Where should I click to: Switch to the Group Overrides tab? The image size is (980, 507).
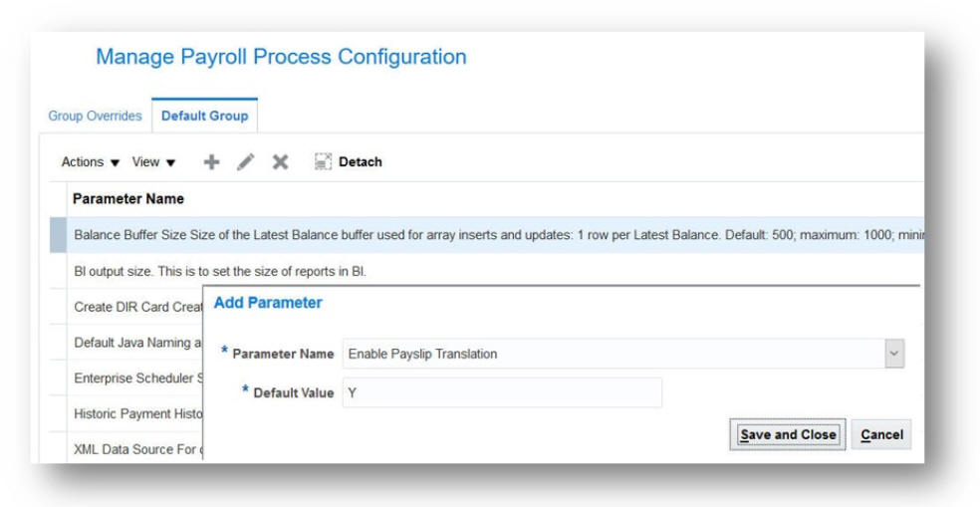coord(95,116)
